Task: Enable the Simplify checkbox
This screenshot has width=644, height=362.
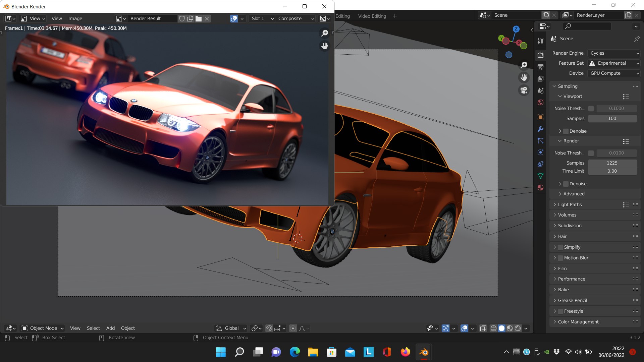Action: pyautogui.click(x=560, y=247)
